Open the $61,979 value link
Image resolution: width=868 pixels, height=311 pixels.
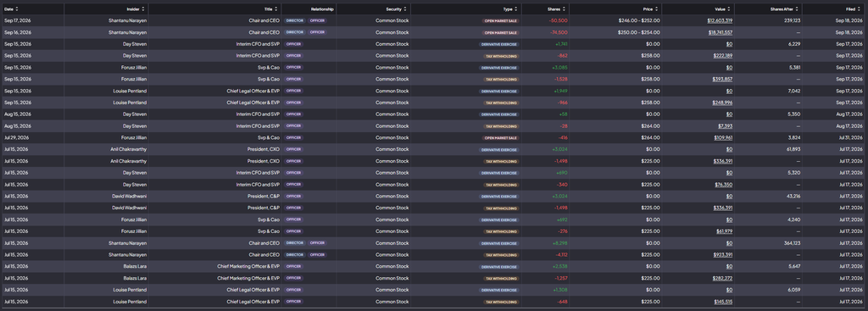coord(724,231)
